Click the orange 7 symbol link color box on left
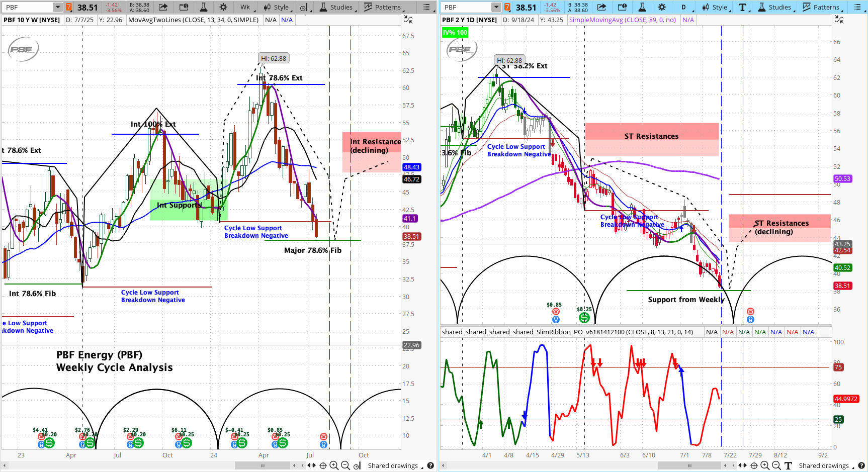This screenshot has width=868, height=472. (69, 7)
